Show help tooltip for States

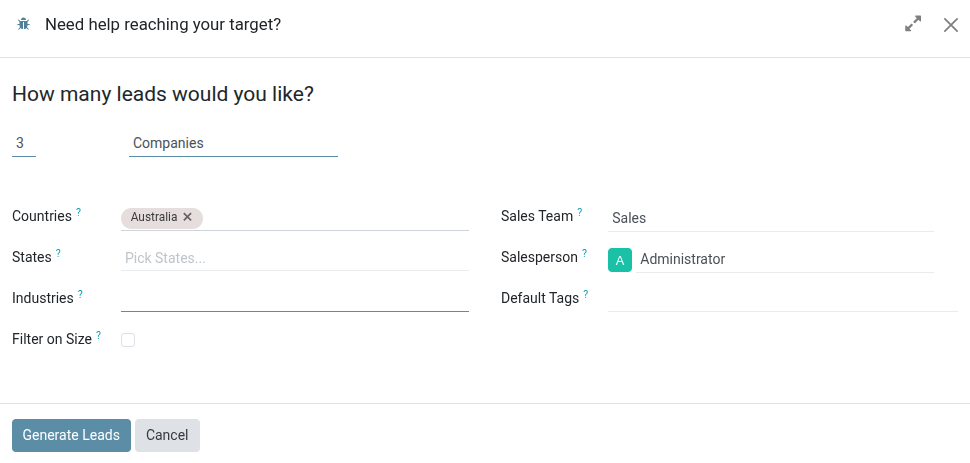(x=59, y=253)
